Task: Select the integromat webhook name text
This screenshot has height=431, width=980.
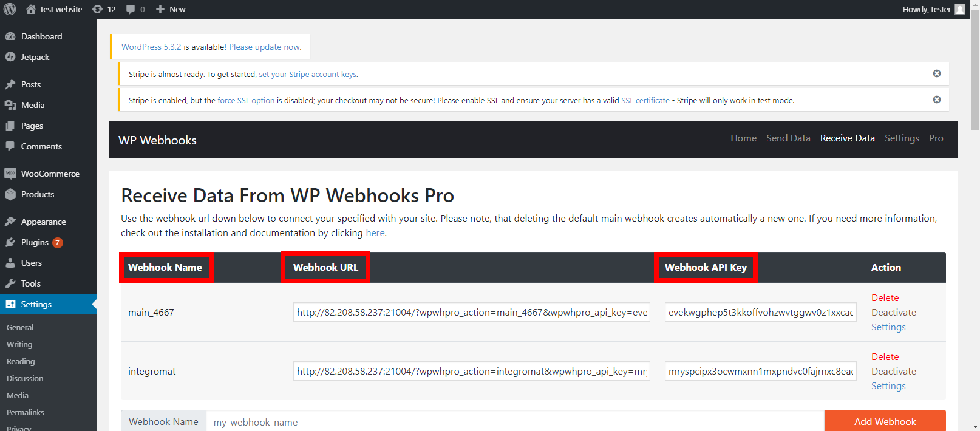Action: [x=152, y=372]
